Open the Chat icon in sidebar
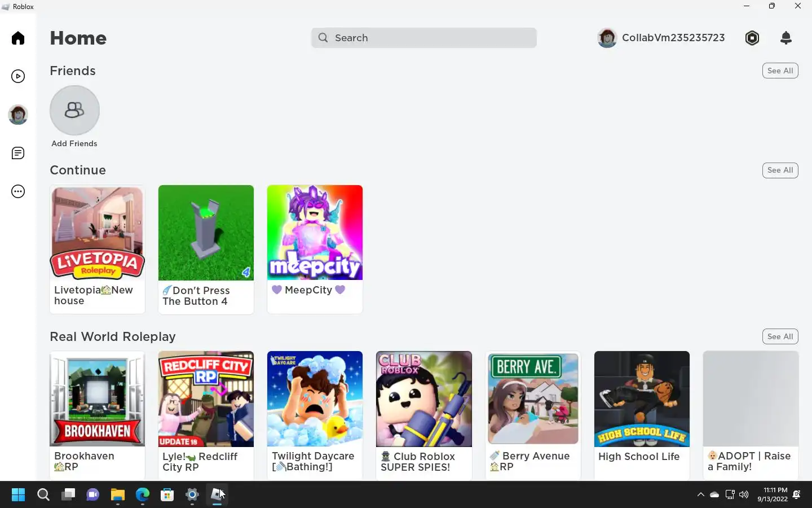Screen dimensions: 812x508 pos(18,153)
